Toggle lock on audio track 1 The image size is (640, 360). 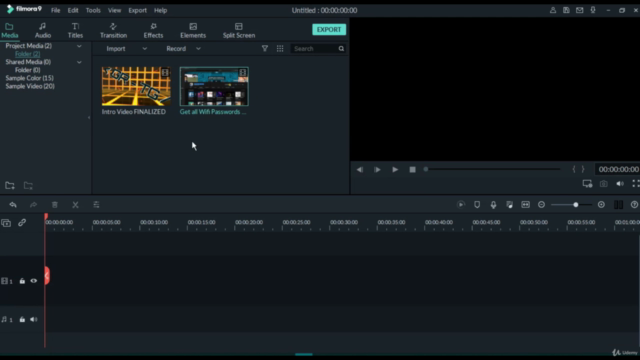click(22, 319)
